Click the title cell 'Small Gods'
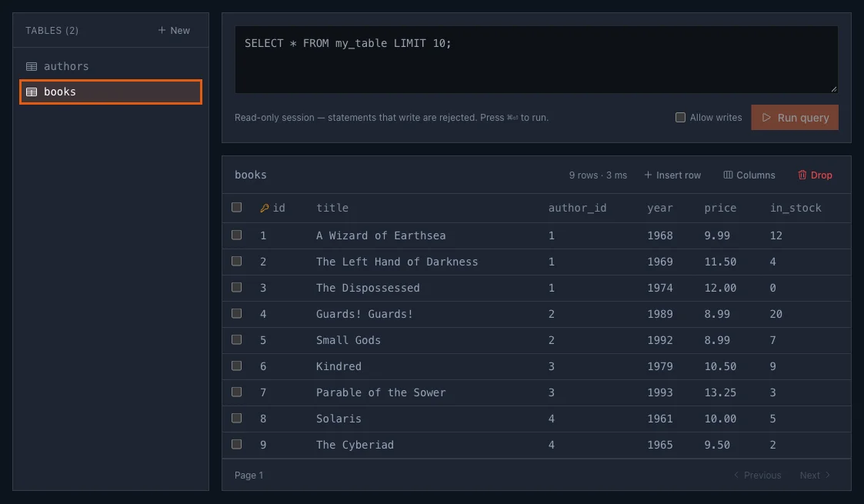 (x=349, y=340)
